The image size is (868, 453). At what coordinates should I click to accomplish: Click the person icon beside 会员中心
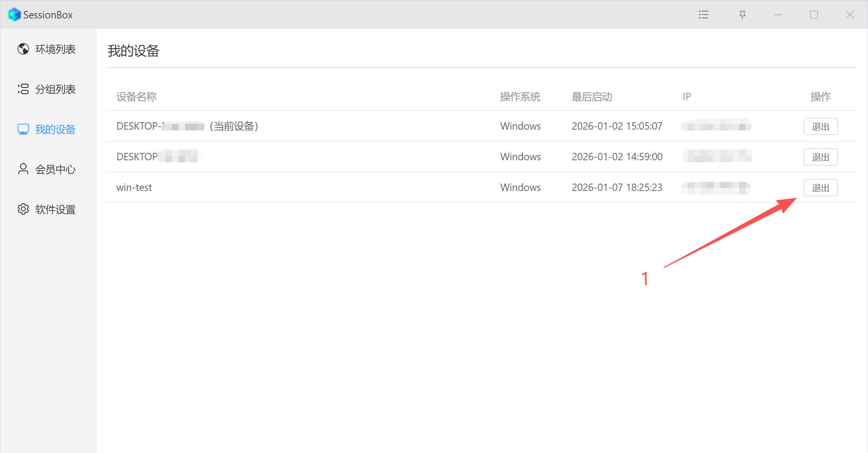[x=23, y=169]
